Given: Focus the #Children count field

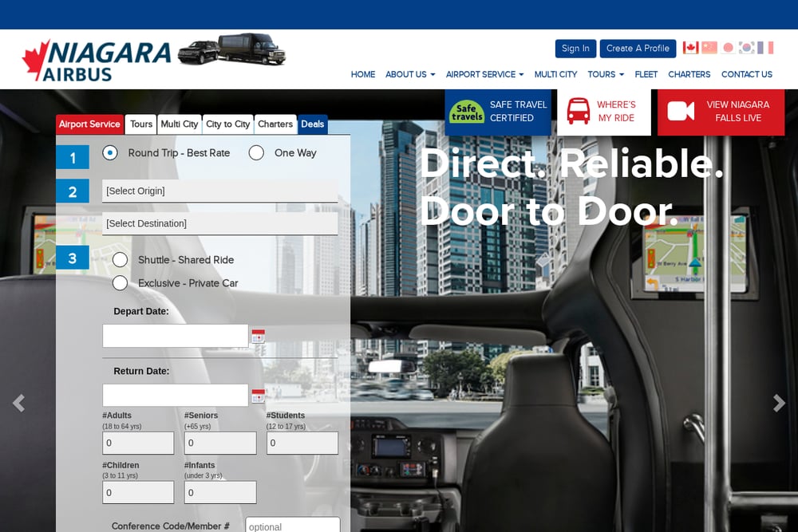Looking at the screenshot, I should point(138,492).
